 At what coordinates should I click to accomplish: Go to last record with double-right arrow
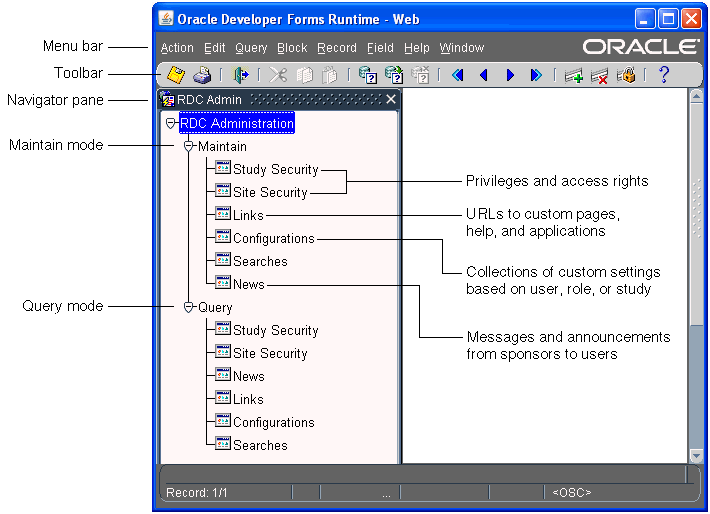point(536,75)
